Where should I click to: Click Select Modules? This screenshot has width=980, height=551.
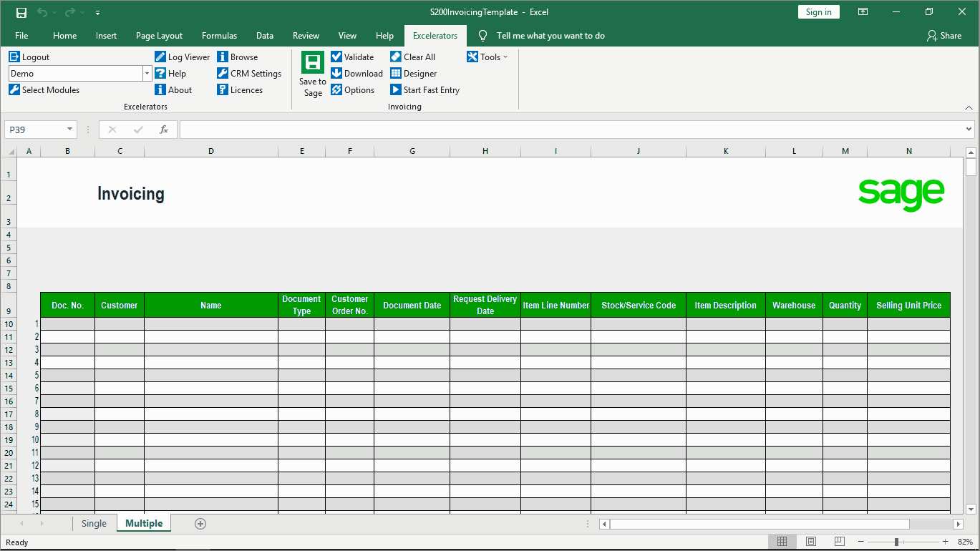44,89
